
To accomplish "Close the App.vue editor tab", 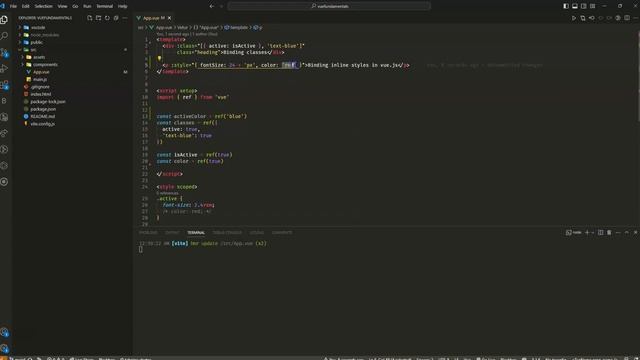I will [x=169, y=18].
